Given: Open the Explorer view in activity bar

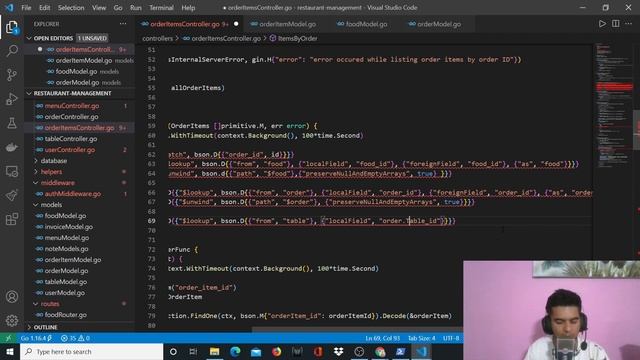Looking at the screenshot, I should [12, 27].
